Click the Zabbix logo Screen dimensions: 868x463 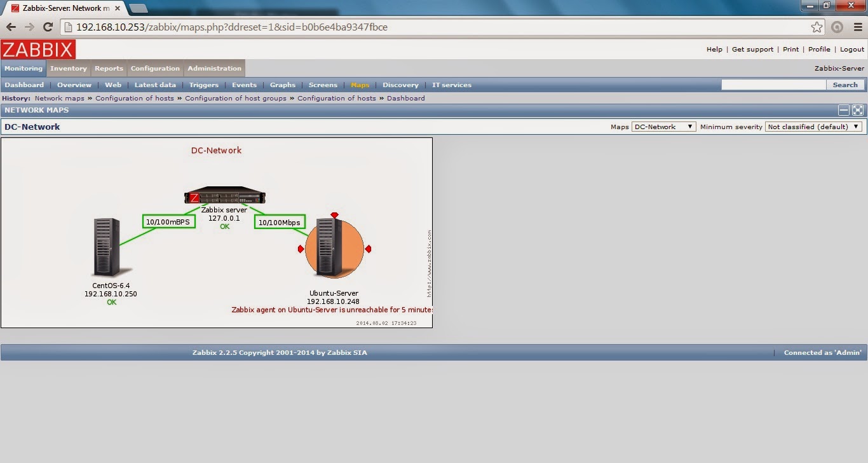click(x=38, y=50)
